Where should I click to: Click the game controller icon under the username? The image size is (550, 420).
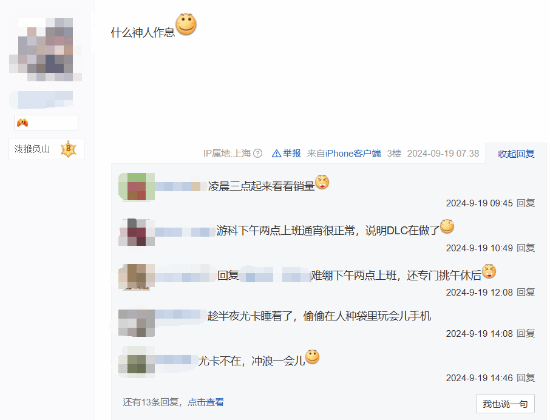(22, 123)
